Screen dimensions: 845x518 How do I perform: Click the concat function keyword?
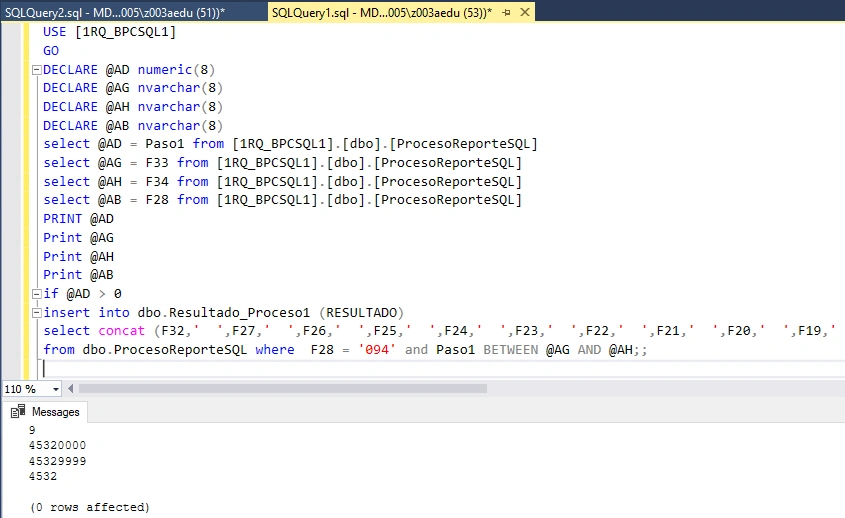[x=122, y=330]
